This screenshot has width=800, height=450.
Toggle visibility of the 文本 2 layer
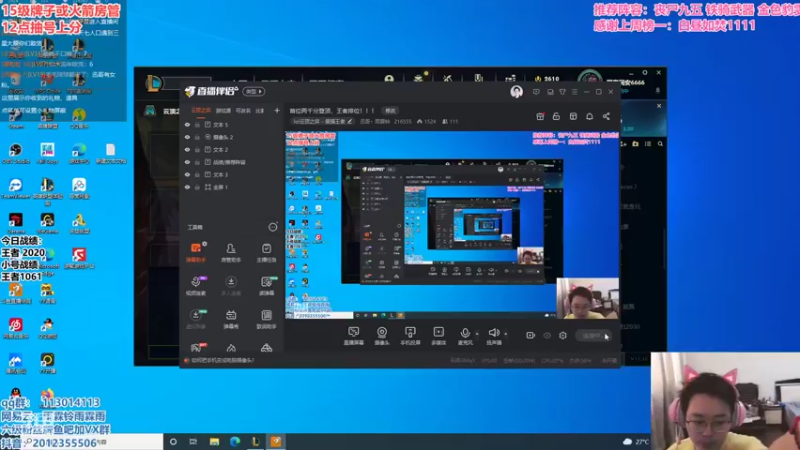click(x=187, y=149)
